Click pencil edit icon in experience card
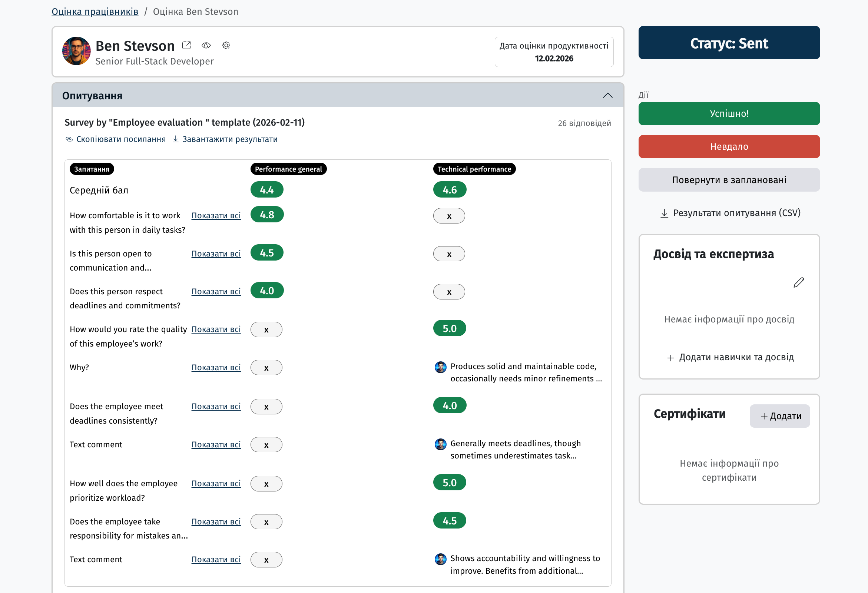The height and width of the screenshot is (593, 868). click(798, 283)
